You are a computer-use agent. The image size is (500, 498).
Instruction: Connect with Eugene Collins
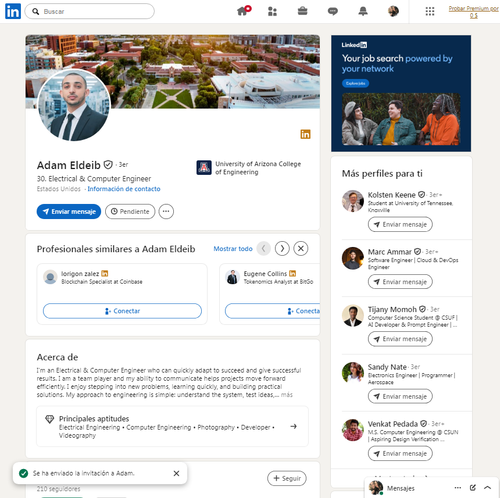tap(272, 311)
